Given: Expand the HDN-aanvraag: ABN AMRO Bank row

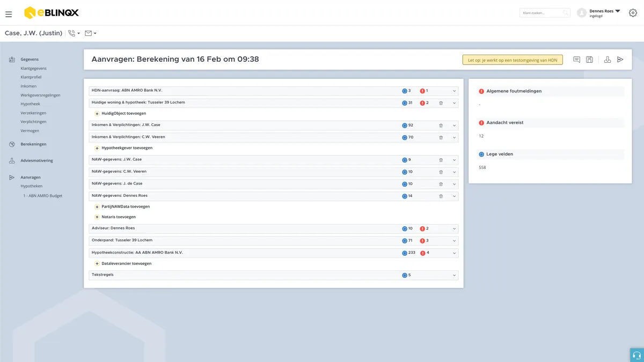Looking at the screenshot, I should pyautogui.click(x=454, y=91).
